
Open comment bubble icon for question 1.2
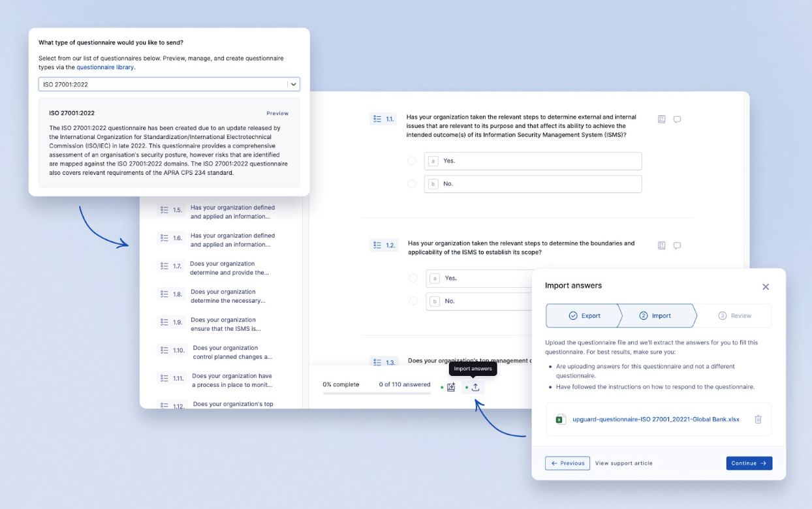point(677,245)
